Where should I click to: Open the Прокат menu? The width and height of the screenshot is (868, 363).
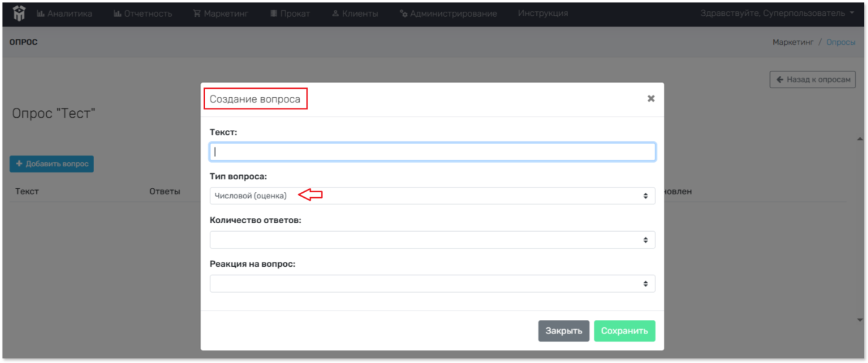290,14
